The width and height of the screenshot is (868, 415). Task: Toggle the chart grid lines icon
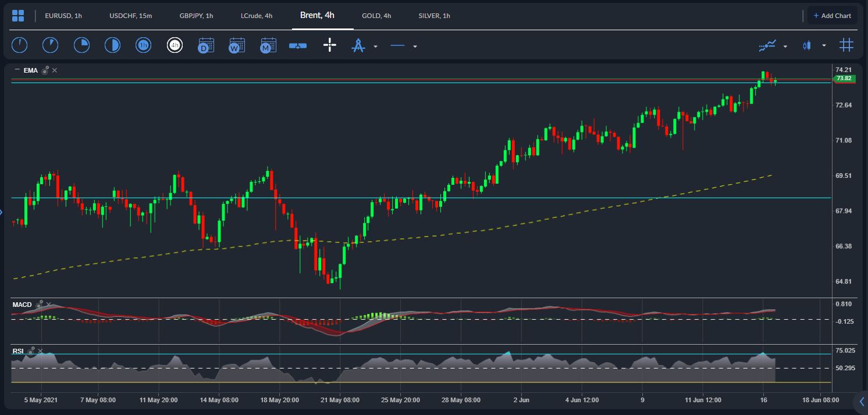(846, 45)
